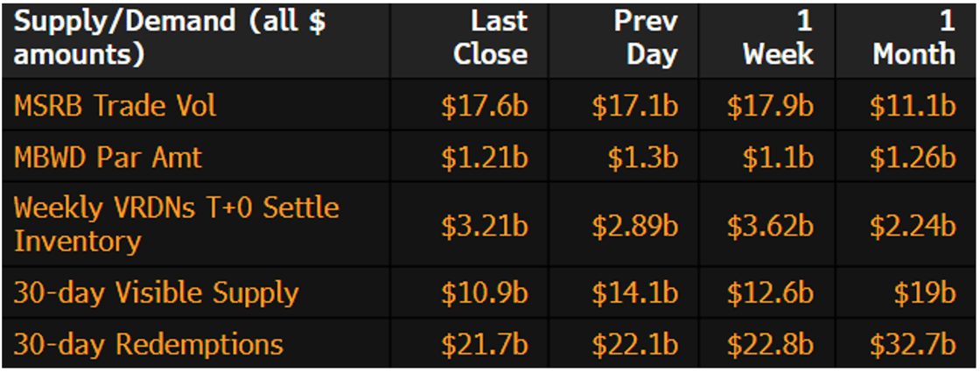Click the MSRB Trade Vol row label

tap(115, 106)
